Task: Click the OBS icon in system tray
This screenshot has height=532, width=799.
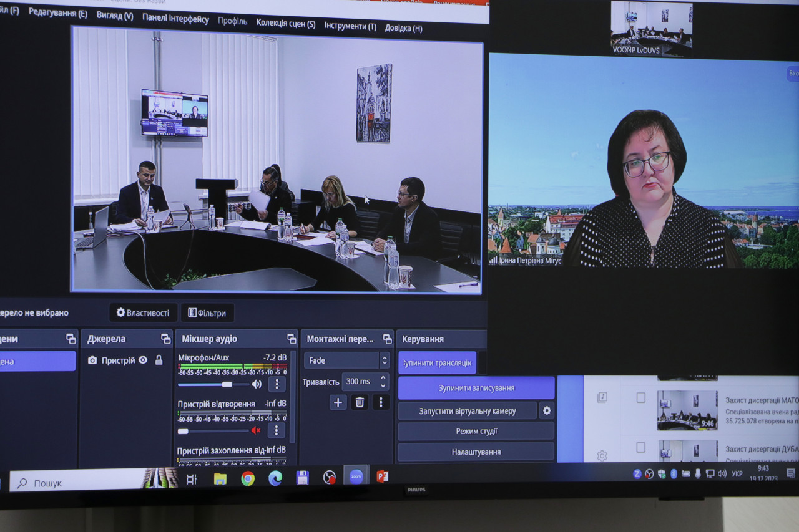Action: (649, 474)
